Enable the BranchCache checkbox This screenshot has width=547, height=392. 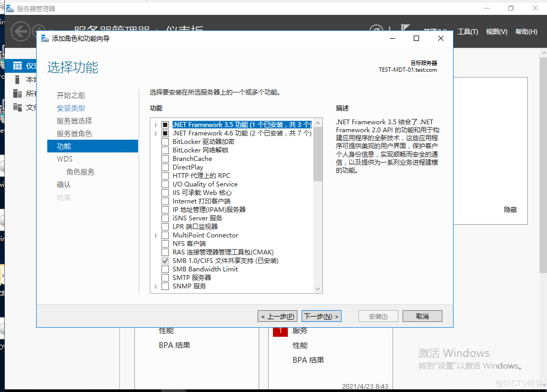165,158
